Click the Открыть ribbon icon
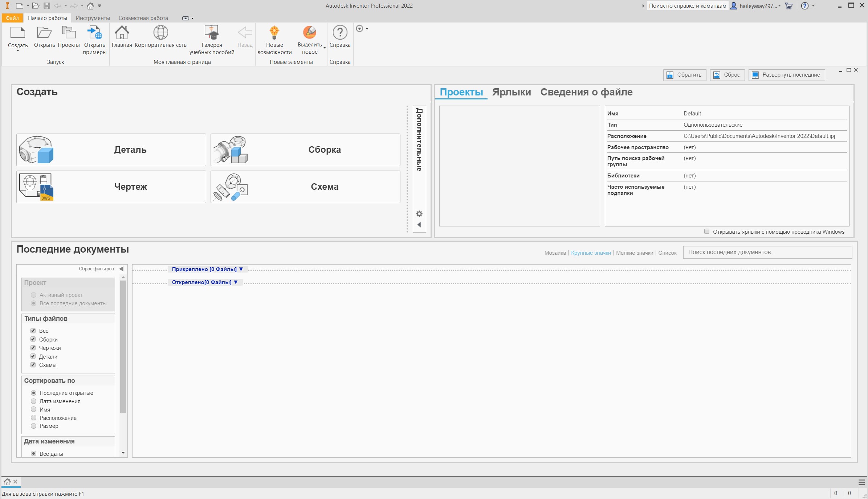This screenshot has height=499, width=868. click(44, 33)
